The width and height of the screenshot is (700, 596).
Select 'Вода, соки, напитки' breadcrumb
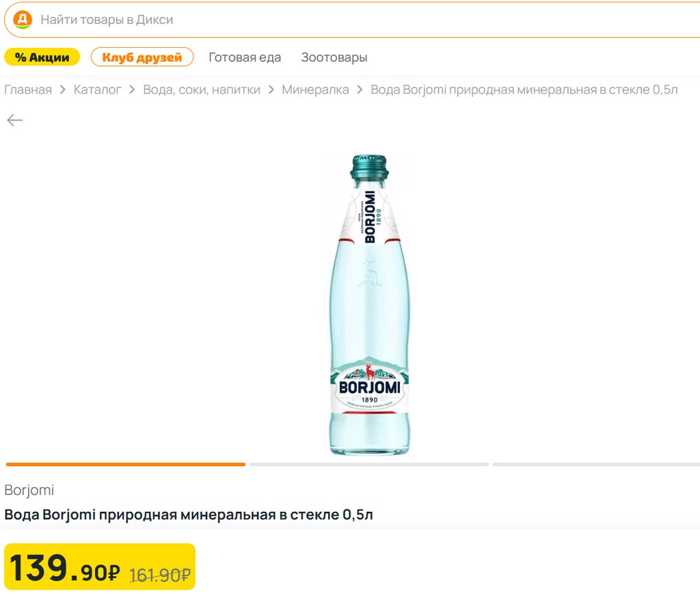pyautogui.click(x=202, y=90)
